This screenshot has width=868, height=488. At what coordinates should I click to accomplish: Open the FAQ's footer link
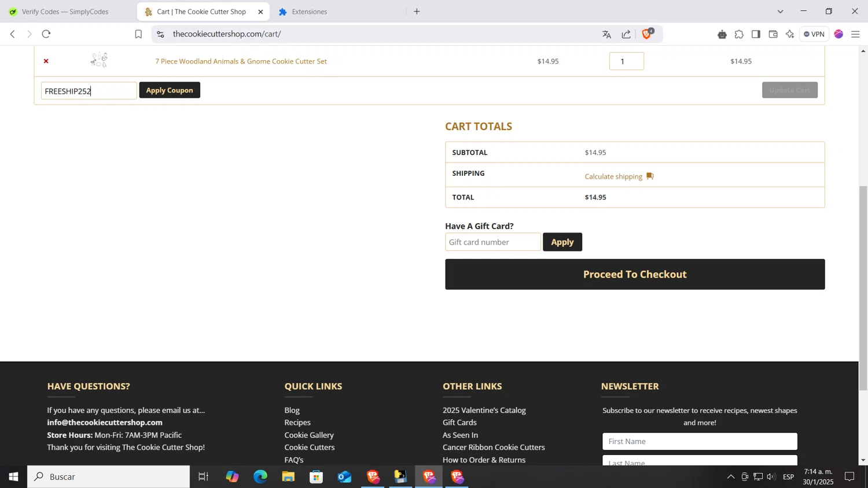coord(294,460)
